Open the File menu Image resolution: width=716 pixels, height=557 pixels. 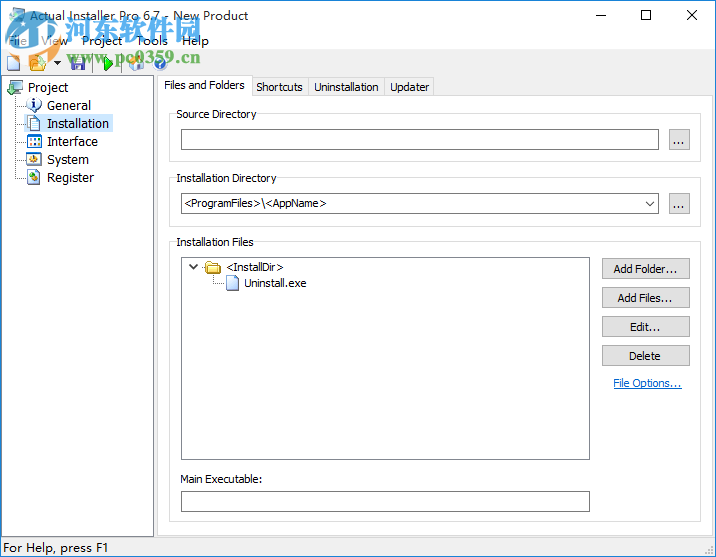click(18, 41)
